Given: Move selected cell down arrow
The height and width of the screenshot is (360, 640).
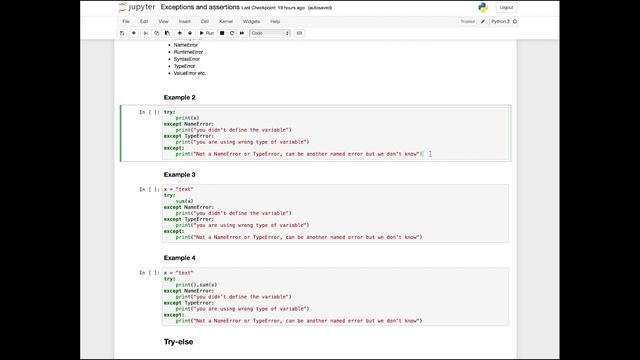Looking at the screenshot, I should coord(190,33).
